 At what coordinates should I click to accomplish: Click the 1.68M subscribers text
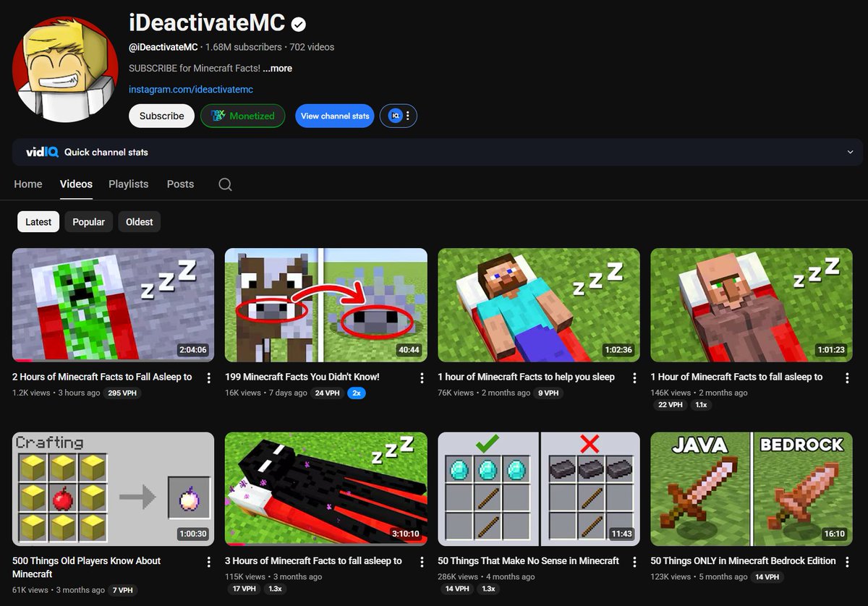pos(244,47)
